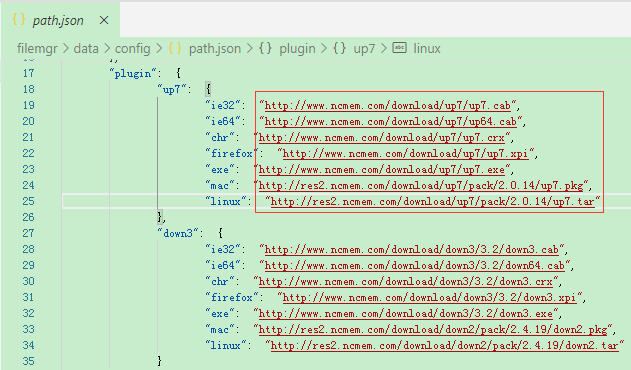Open the data breadcrumb segment
This screenshot has width=631, height=370.
pyautogui.click(x=86, y=49)
